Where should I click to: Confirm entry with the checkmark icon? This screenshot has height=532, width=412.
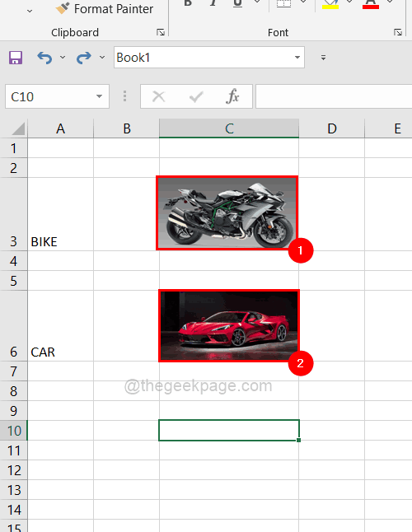[x=196, y=96]
